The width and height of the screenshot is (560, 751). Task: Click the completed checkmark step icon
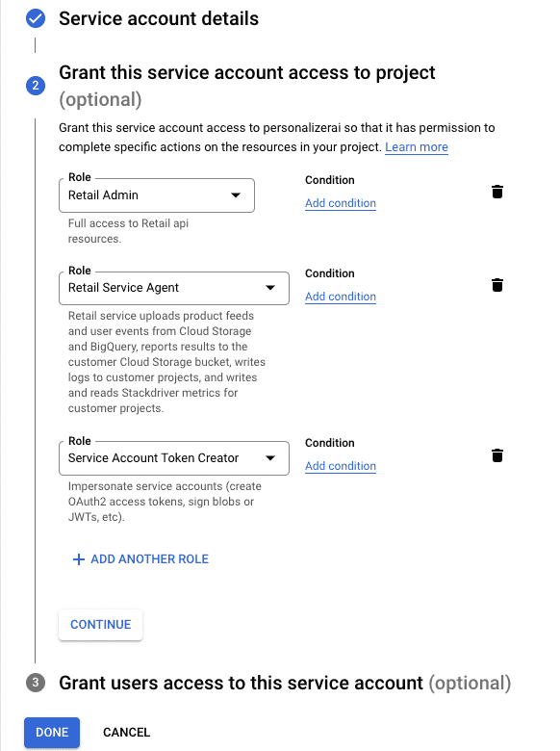pos(36,18)
